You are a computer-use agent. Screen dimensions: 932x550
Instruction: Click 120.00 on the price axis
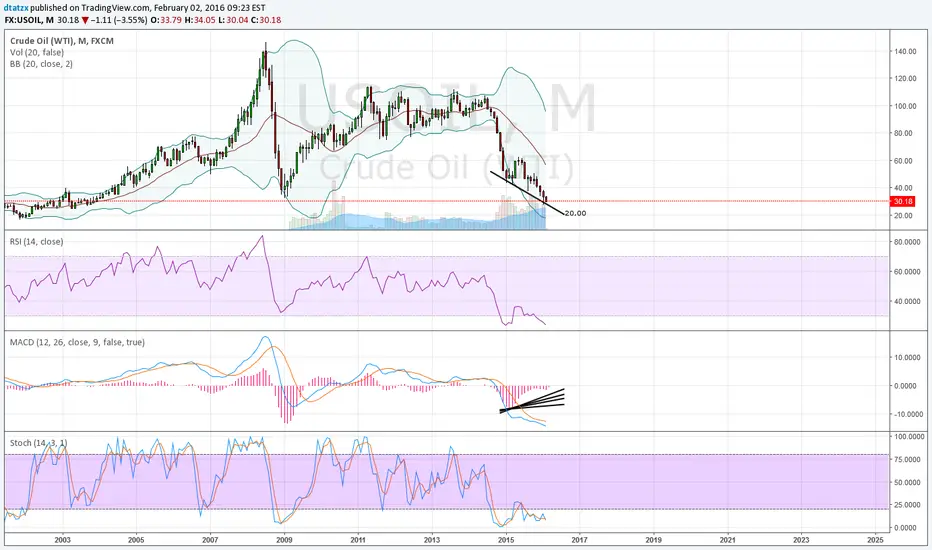[x=905, y=78]
